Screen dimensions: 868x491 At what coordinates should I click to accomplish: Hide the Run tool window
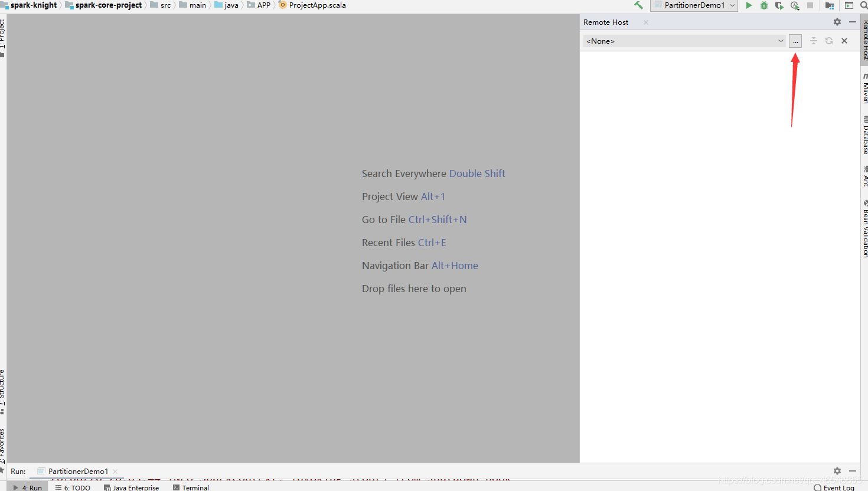click(x=853, y=471)
